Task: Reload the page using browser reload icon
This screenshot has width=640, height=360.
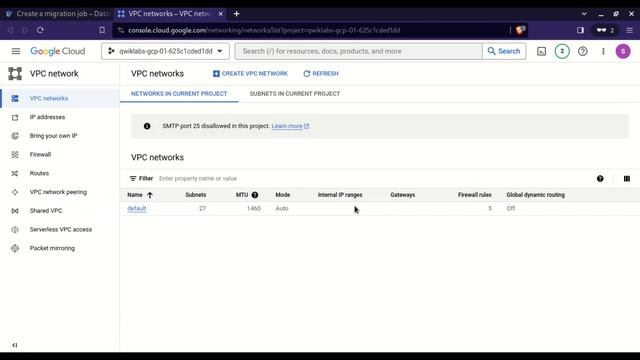Action: (40, 30)
